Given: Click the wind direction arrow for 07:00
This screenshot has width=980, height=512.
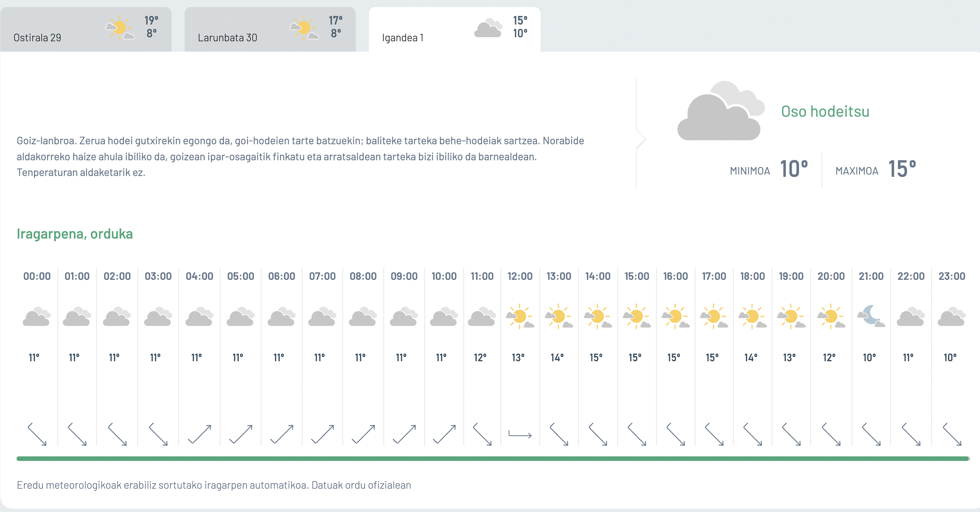Looking at the screenshot, I should [x=323, y=434].
